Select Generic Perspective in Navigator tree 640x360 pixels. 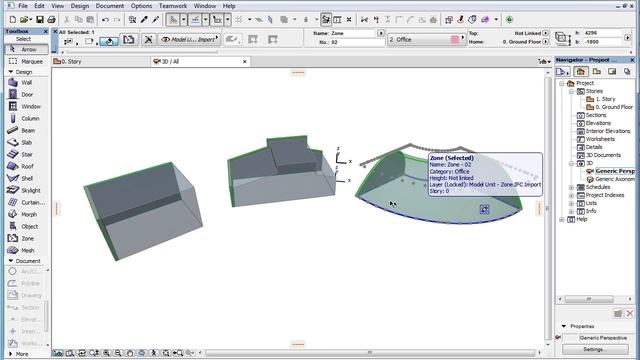tap(614, 171)
